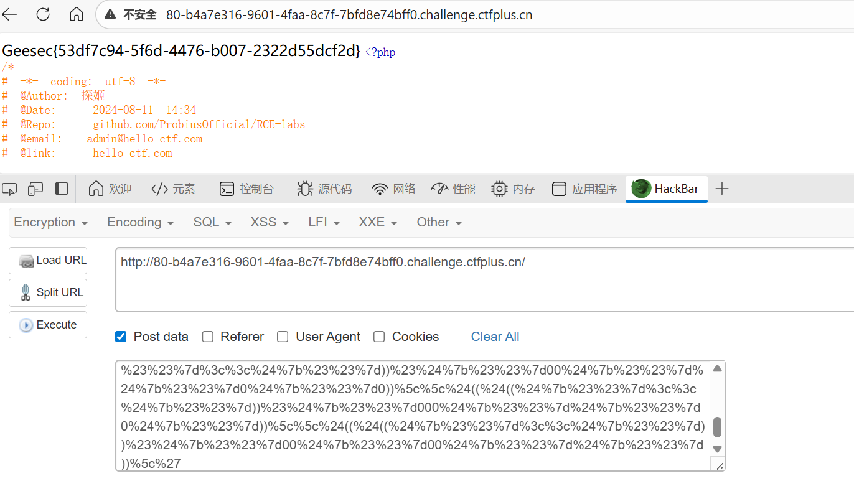This screenshot has width=854, height=504.
Task: Add new DevTools tab with plus icon
Action: (x=722, y=189)
